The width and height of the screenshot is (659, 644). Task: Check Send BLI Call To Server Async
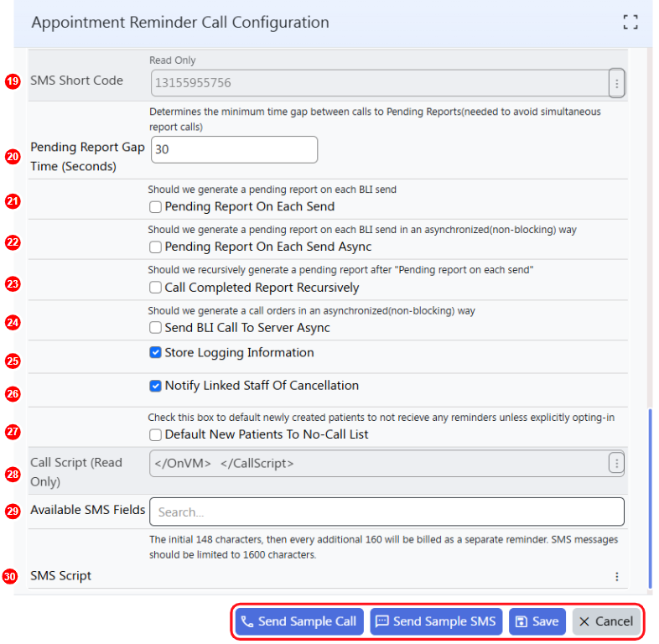pyautogui.click(x=155, y=328)
